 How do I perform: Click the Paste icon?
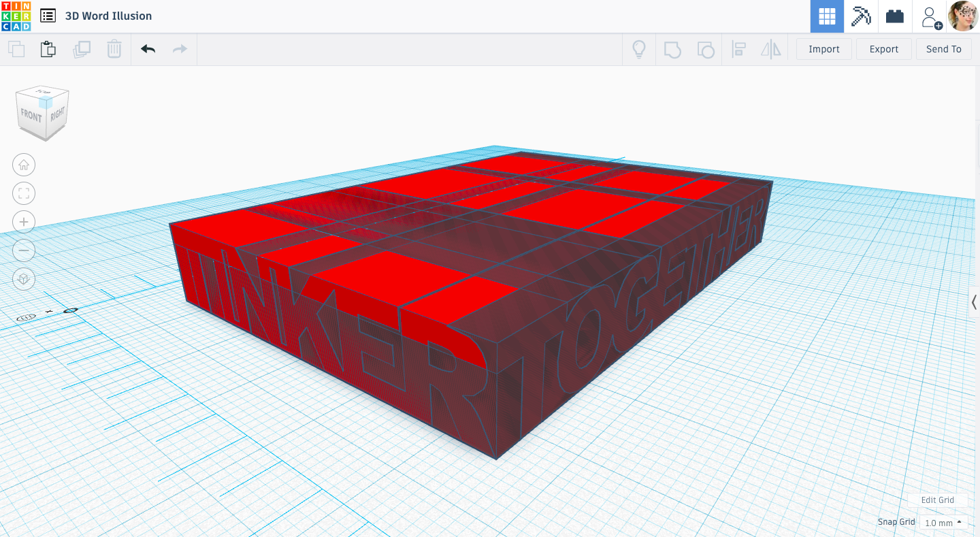click(48, 49)
